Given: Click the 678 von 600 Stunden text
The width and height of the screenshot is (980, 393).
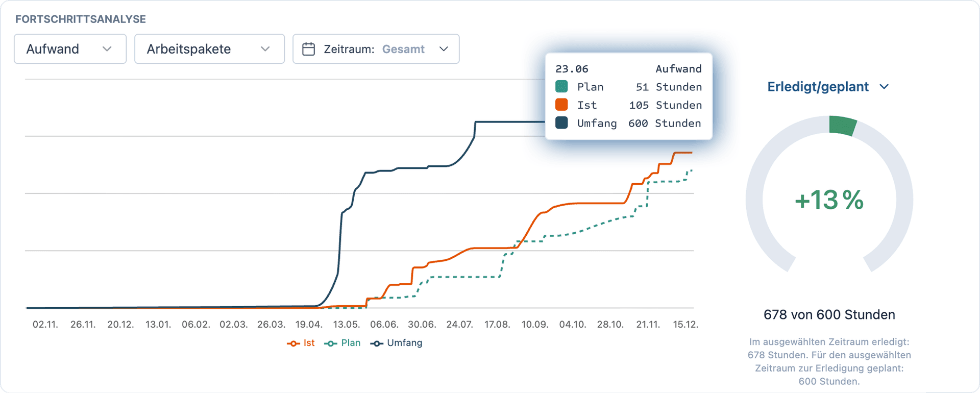Looking at the screenshot, I should pyautogui.click(x=829, y=314).
